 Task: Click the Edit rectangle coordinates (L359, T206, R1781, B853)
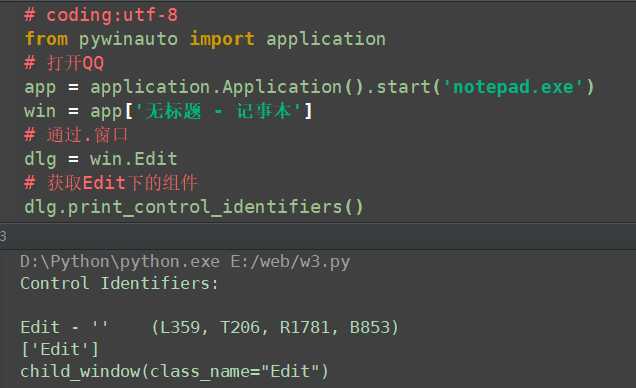[275, 327]
